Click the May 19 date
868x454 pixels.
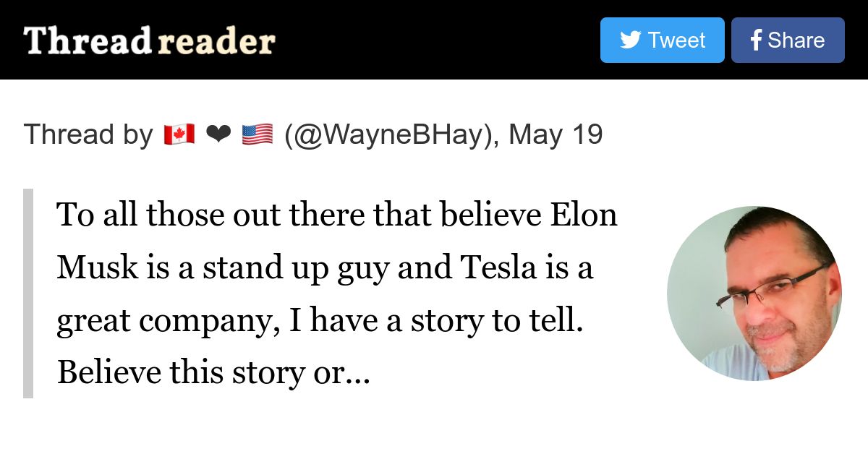click(556, 134)
